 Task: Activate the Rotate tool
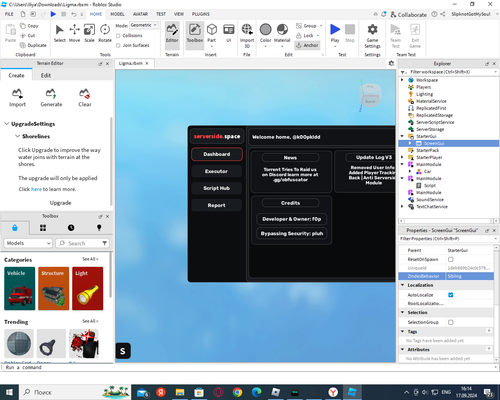click(105, 33)
